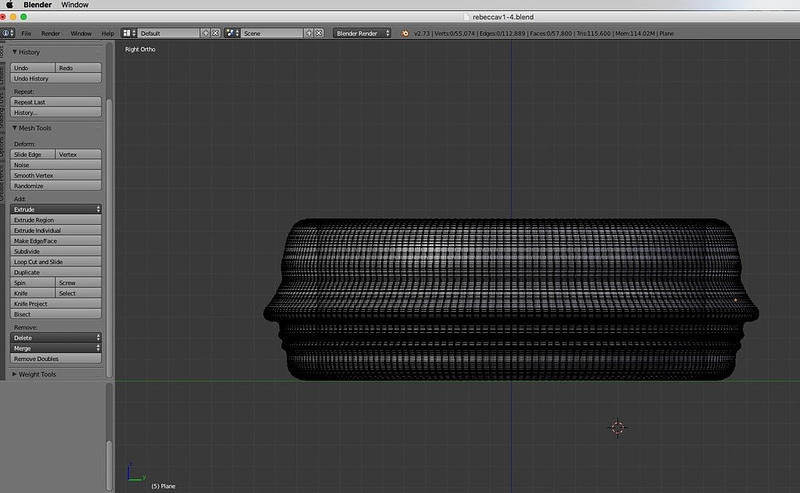Open the screen layout browser icon
Image resolution: width=800 pixels, height=493 pixels.
point(129,33)
